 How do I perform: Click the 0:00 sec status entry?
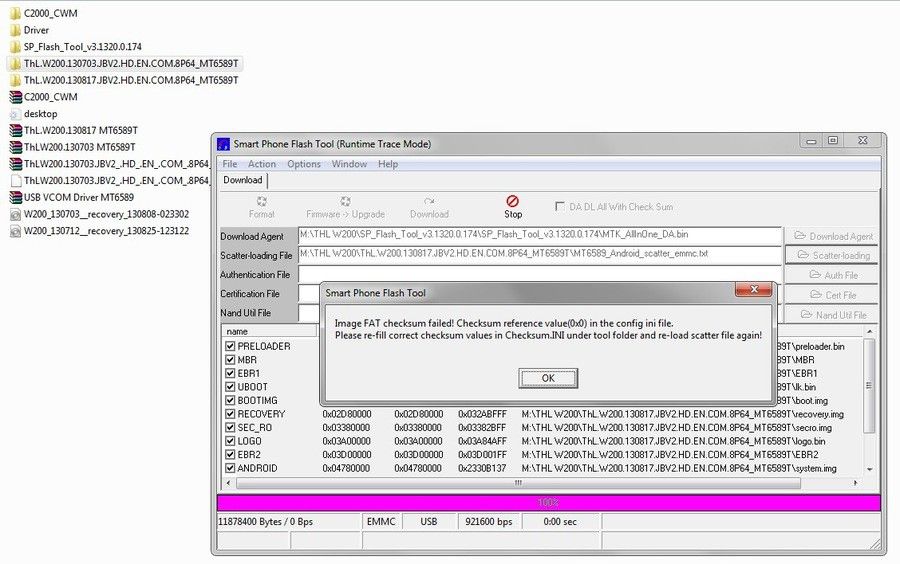(x=560, y=522)
